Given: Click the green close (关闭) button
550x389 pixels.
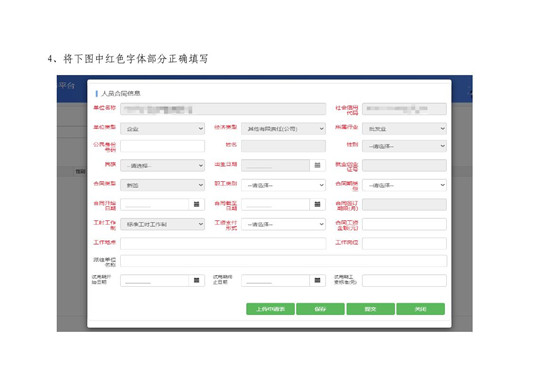Looking at the screenshot, I should coord(421,309).
